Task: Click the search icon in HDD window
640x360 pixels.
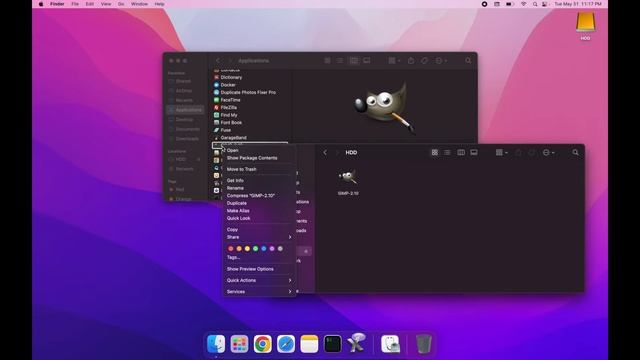Action: (x=576, y=153)
